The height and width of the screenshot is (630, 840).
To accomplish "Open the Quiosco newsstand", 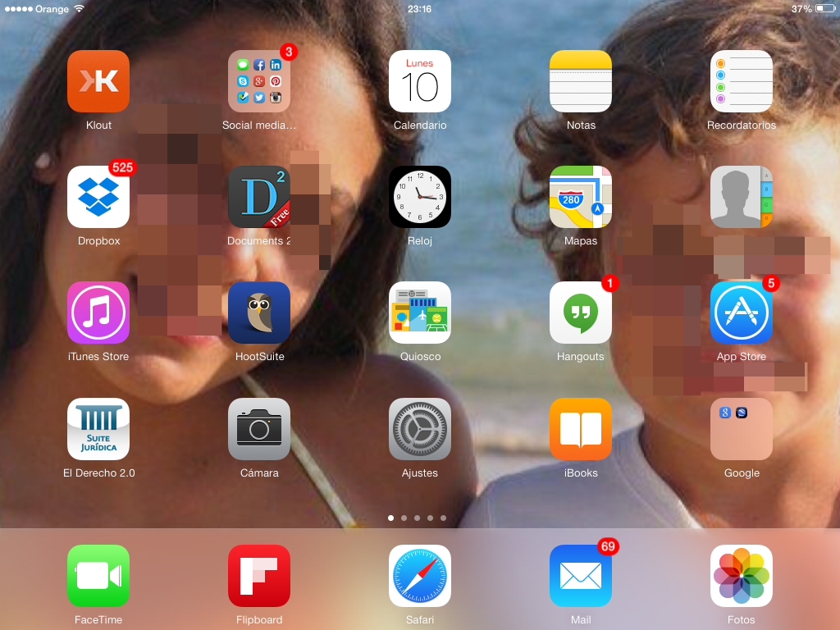I will [x=420, y=313].
